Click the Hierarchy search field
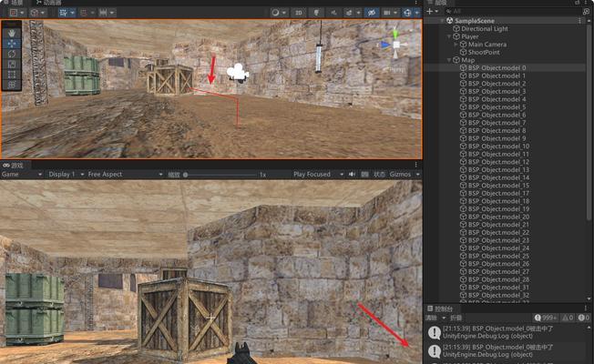 pos(514,11)
